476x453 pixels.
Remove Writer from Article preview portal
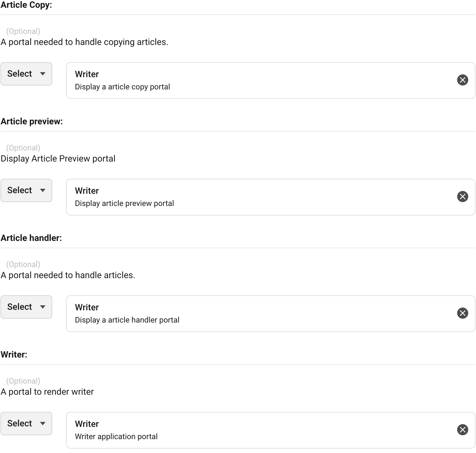pyautogui.click(x=462, y=197)
